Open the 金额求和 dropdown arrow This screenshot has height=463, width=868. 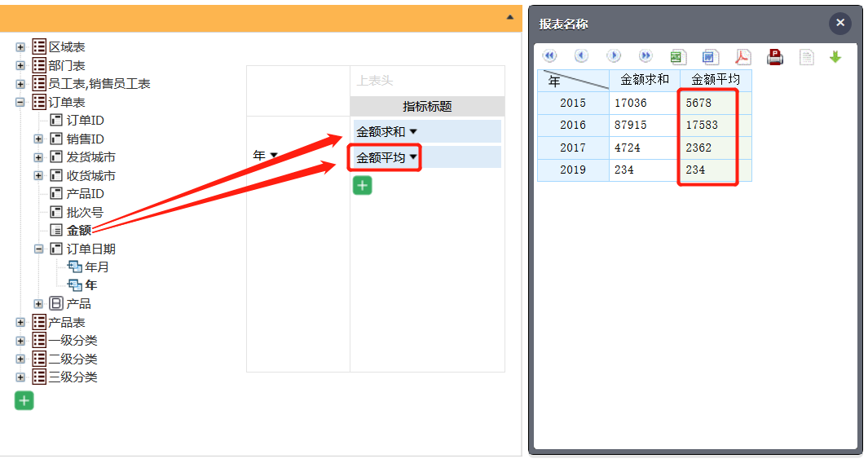point(413,132)
